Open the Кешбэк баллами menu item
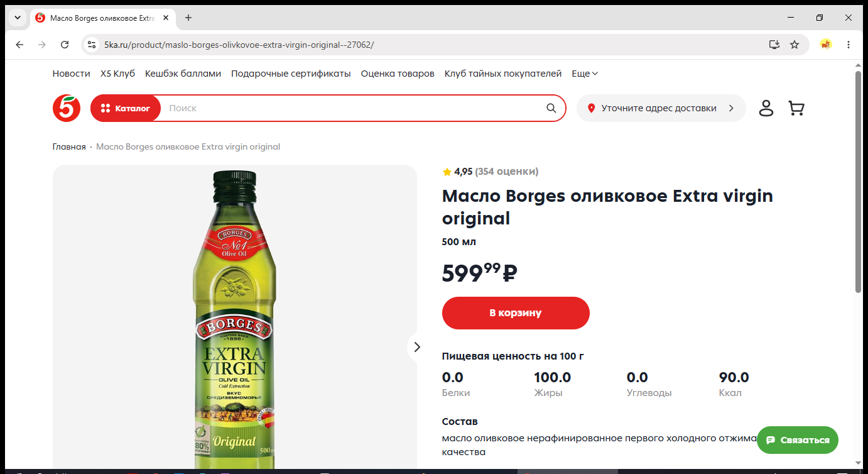Image resolution: width=868 pixels, height=474 pixels. point(183,74)
